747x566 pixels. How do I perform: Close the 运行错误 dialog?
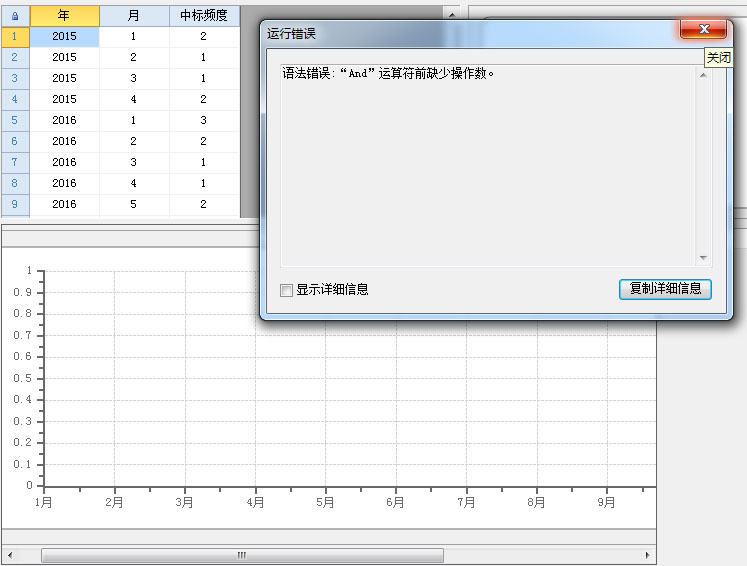point(703,30)
